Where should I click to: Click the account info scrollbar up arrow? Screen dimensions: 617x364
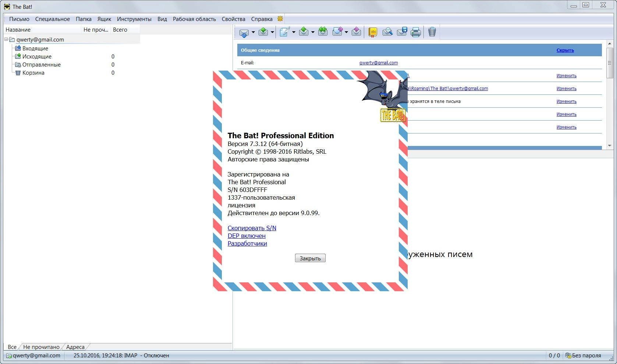[610, 44]
